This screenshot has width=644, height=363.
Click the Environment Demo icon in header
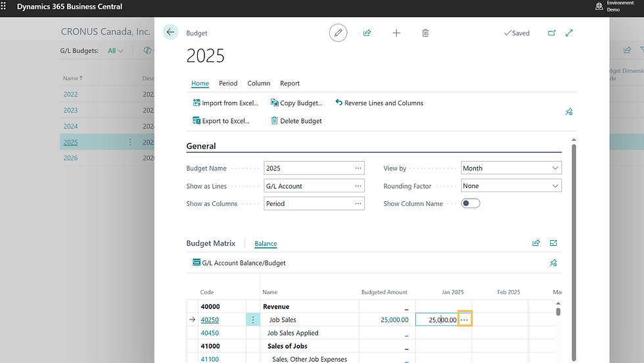point(599,6)
